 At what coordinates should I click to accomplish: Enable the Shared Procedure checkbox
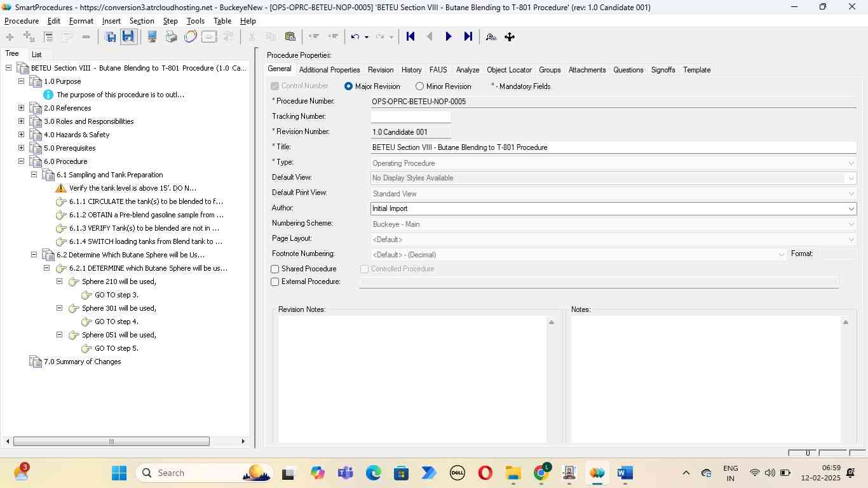pos(275,269)
